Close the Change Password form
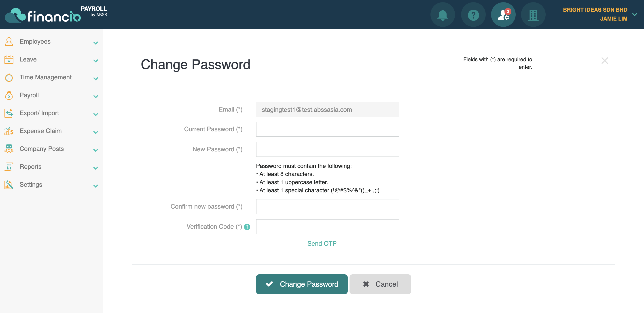The height and width of the screenshot is (313, 644). tap(605, 61)
